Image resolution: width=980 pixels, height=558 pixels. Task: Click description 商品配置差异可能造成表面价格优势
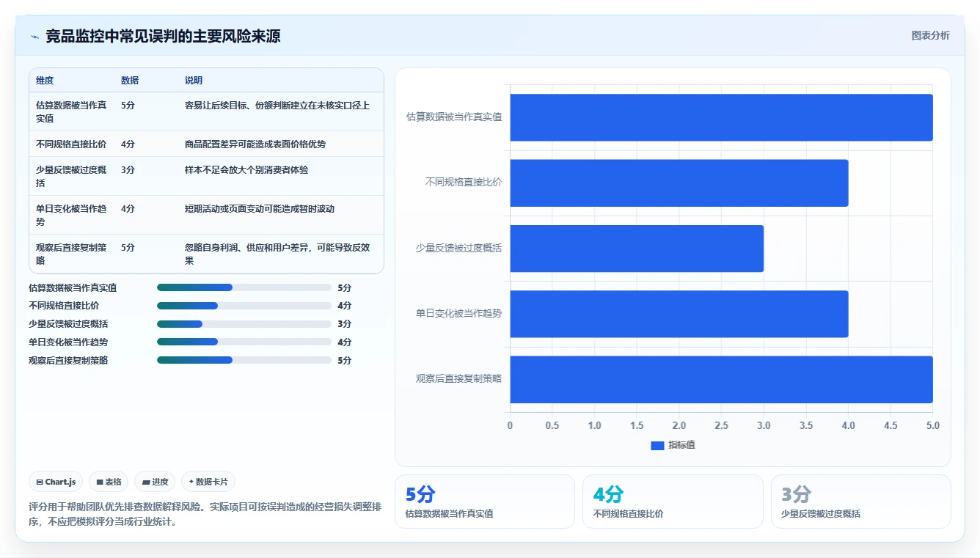255,144
